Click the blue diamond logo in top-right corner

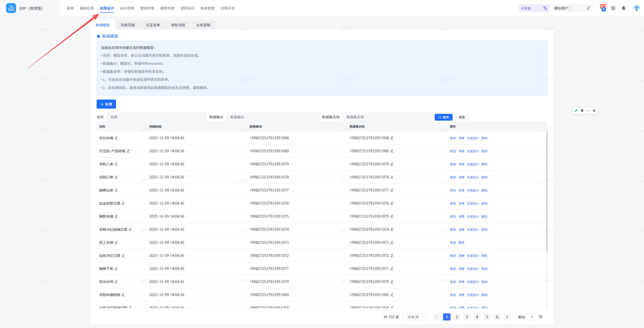[x=636, y=8]
